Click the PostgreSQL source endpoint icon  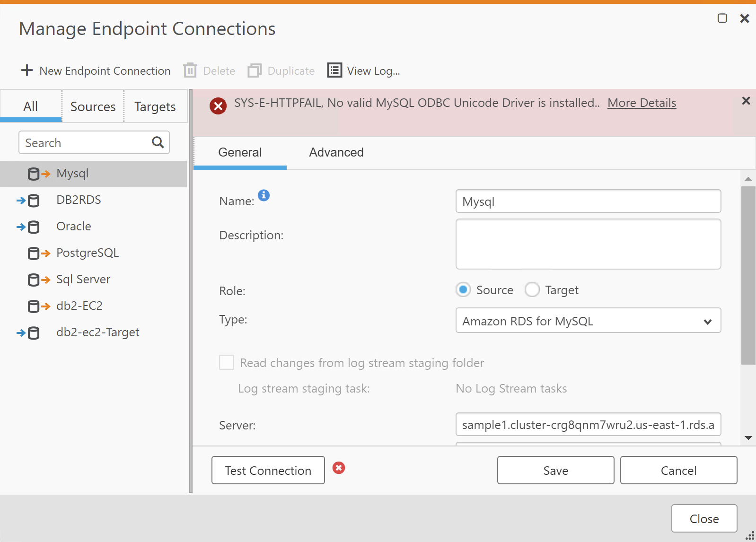point(39,254)
